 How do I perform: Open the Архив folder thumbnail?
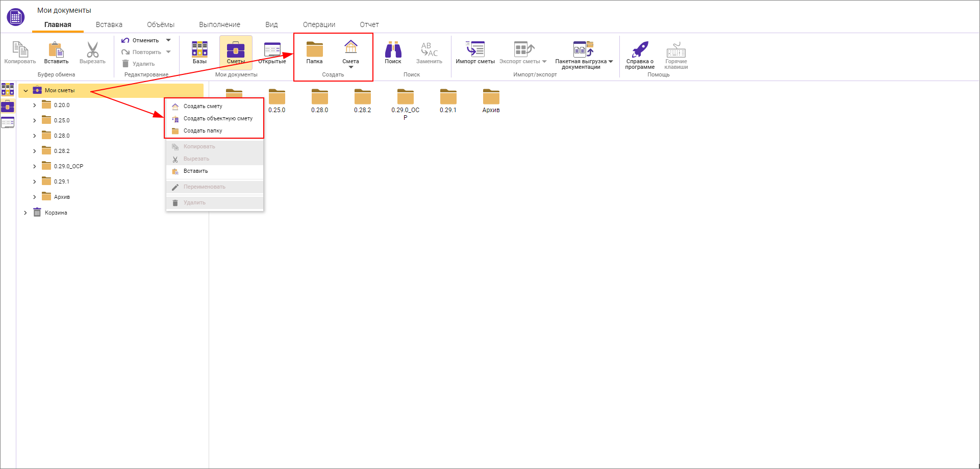pos(491,97)
